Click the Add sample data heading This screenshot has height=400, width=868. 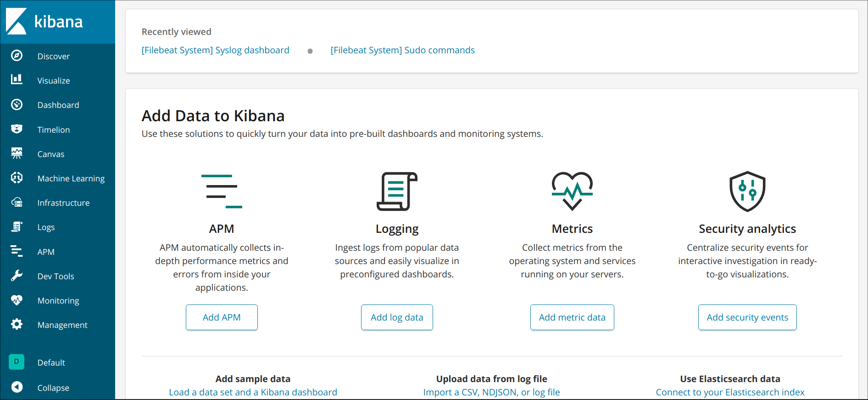point(253,379)
